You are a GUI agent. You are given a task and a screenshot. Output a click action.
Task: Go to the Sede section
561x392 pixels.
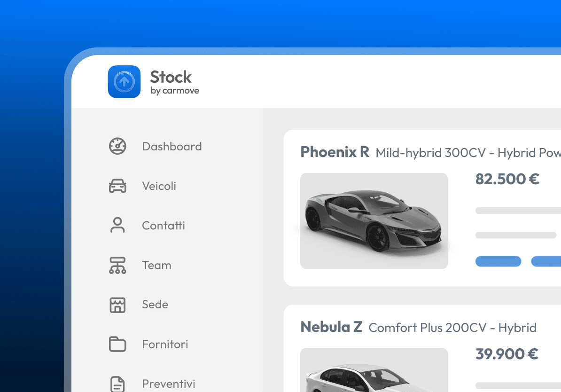point(155,305)
